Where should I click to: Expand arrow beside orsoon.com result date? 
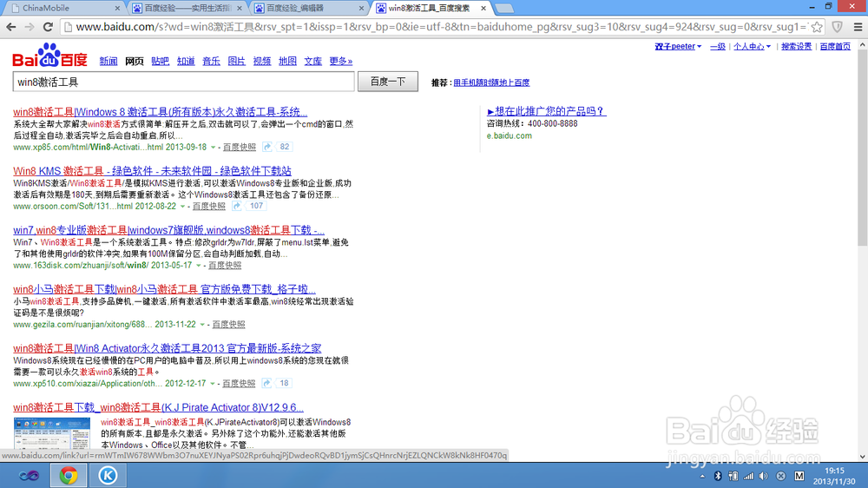[x=182, y=207]
